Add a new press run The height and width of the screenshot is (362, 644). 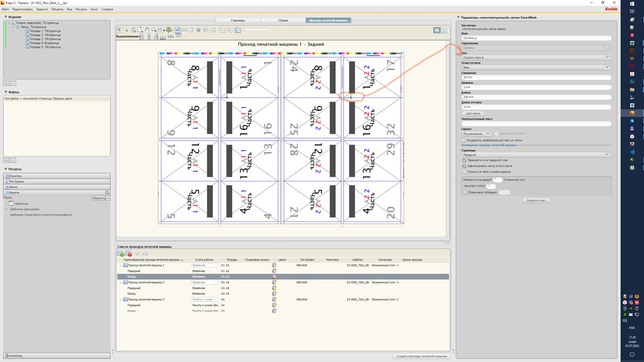pyautogui.click(x=120, y=253)
